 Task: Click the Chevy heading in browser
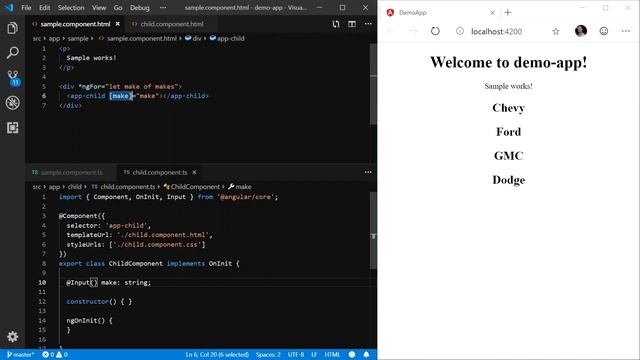pyautogui.click(x=509, y=108)
